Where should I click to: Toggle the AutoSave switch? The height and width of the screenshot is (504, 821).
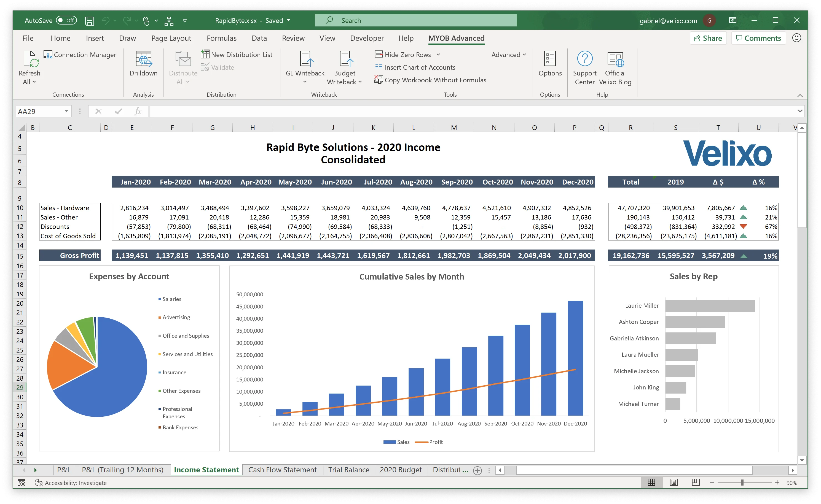point(66,21)
